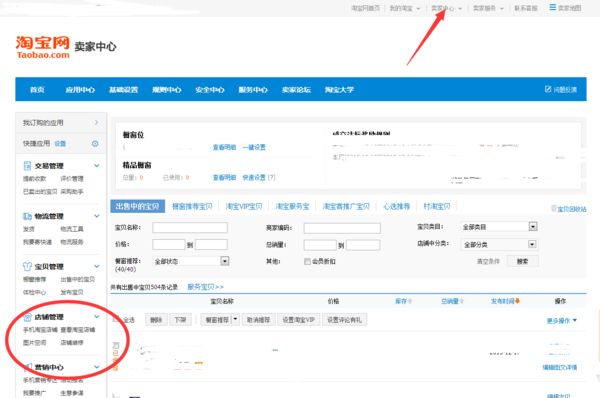The image size is (600, 398).
Task: Click 出售中的宝贝 in 宝贝管理 sidebar
Action: [78, 279]
